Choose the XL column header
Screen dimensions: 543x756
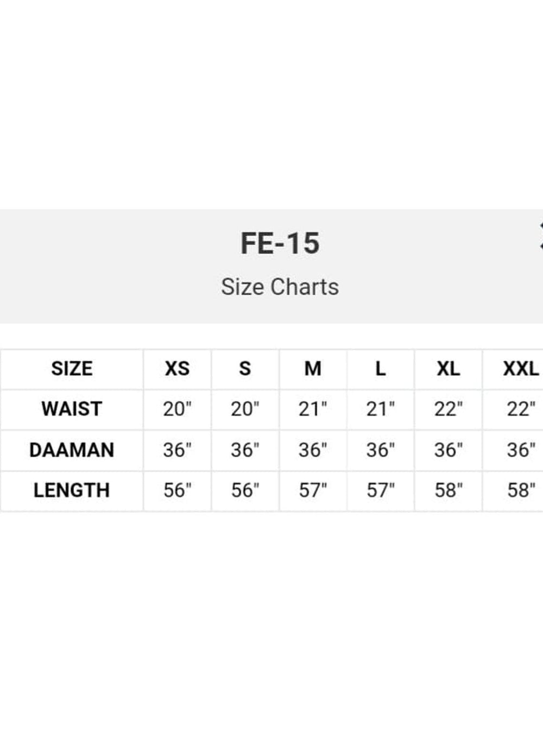(448, 369)
